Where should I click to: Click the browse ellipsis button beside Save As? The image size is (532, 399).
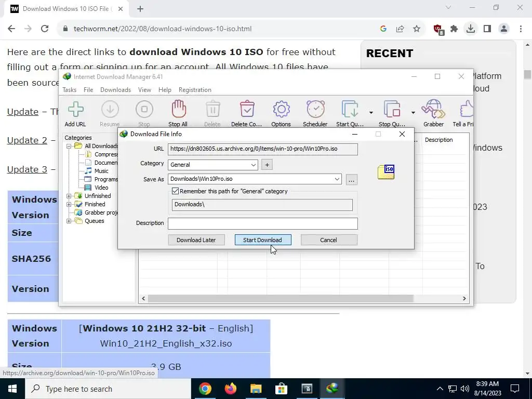352,179
